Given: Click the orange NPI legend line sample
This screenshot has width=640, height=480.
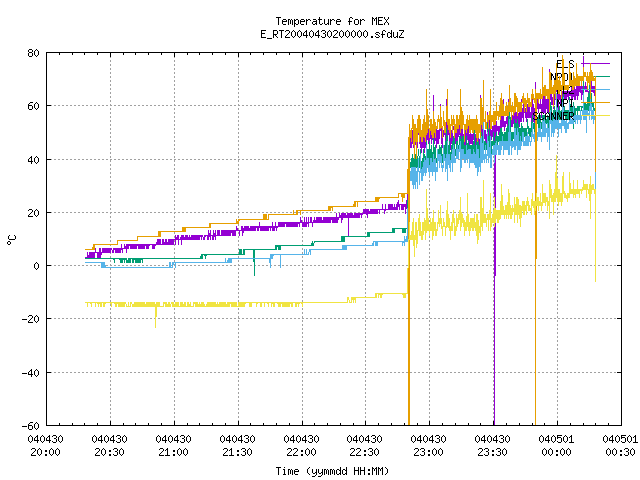Looking at the screenshot, I should point(596,102).
